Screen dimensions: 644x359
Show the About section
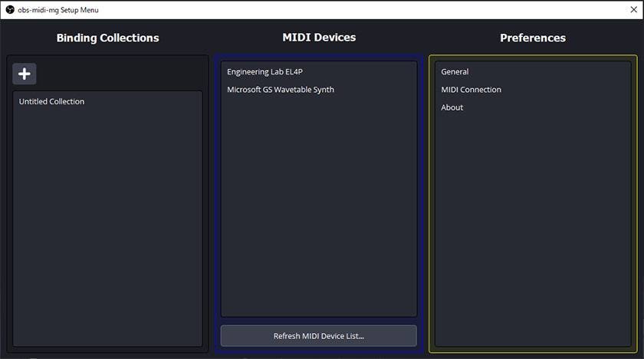(452, 107)
